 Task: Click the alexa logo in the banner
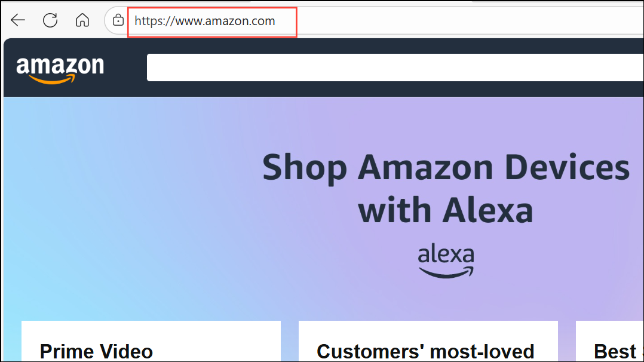446,260
